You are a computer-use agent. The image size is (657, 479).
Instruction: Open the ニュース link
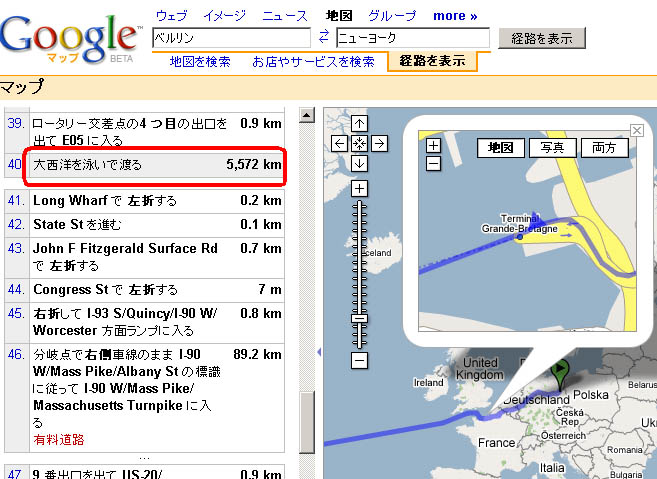click(285, 16)
